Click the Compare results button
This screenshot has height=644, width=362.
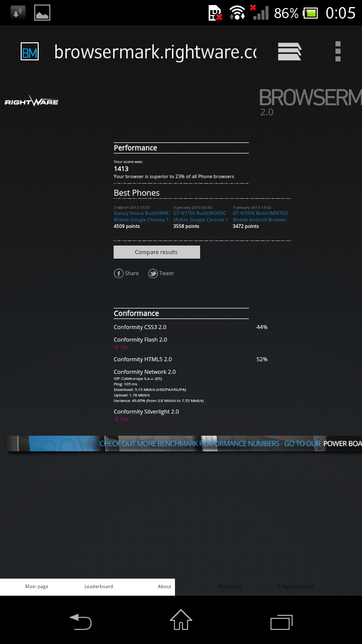[156, 252]
